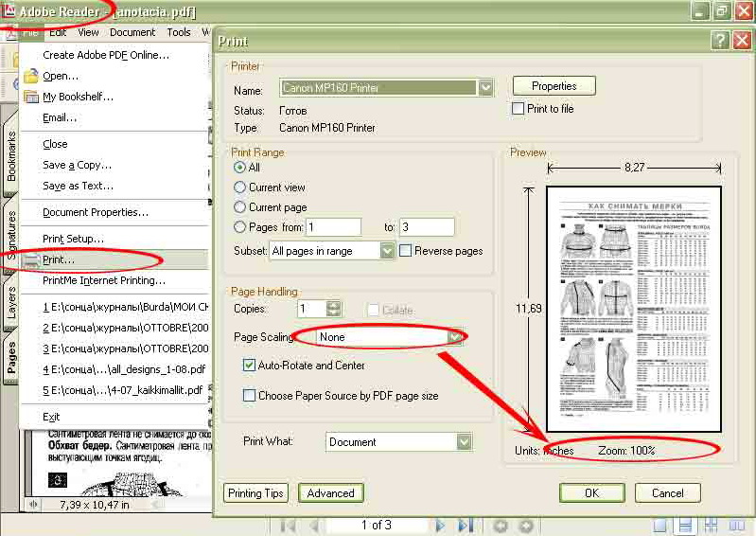Choose Document Properties from File menu
756x536 pixels.
115,212
